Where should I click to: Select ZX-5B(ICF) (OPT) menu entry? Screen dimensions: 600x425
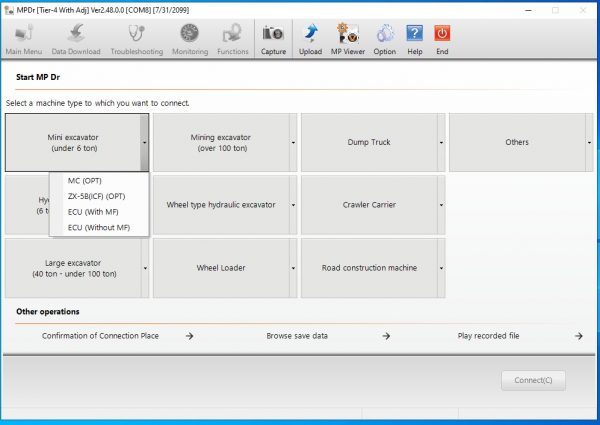click(x=99, y=196)
